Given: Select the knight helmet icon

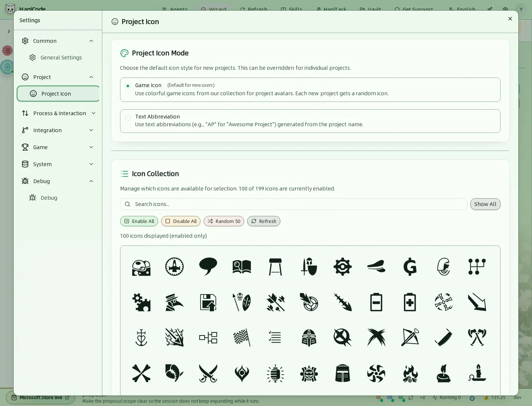Looking at the screenshot, I should 309,337.
